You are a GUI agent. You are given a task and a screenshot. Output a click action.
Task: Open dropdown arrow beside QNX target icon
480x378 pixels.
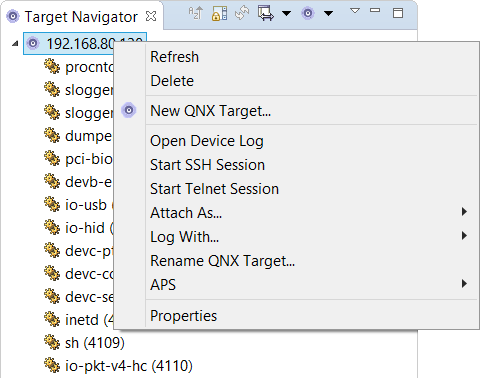pyautogui.click(x=328, y=13)
